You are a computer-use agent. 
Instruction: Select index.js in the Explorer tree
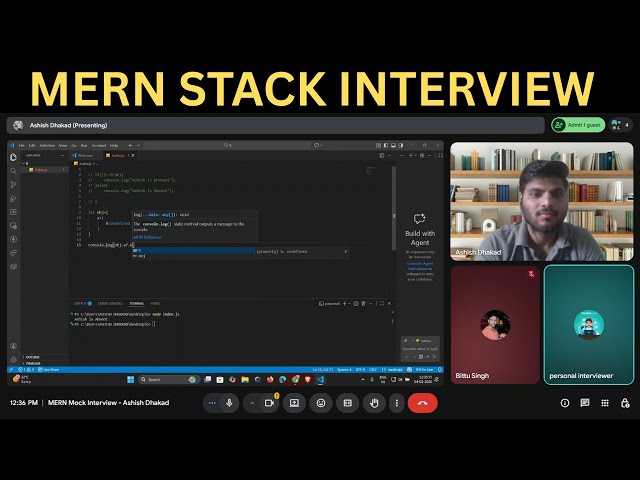click(43, 170)
